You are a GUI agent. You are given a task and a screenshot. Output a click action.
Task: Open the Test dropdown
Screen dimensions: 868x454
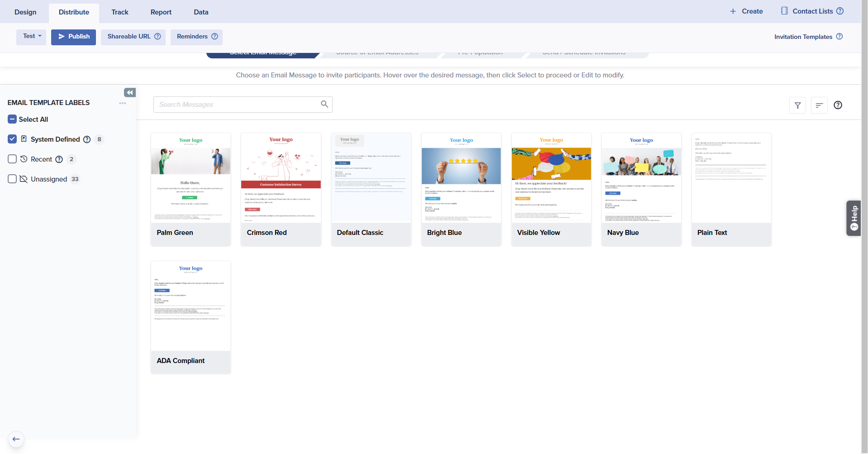tap(32, 36)
